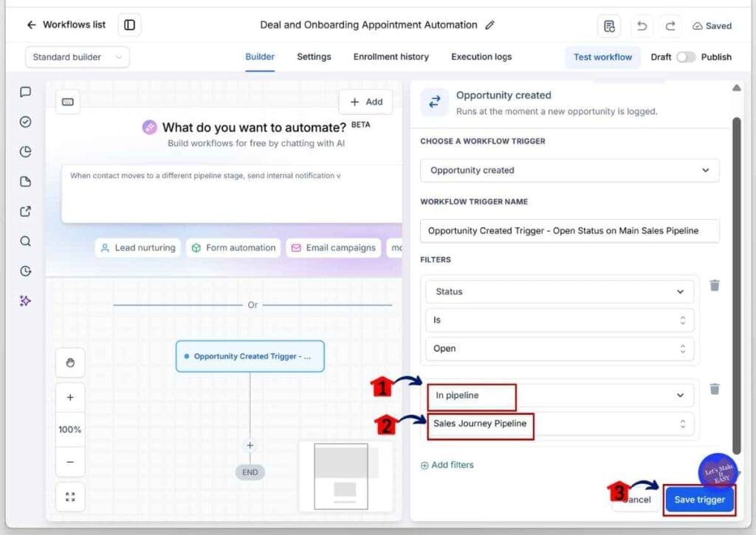Open the pie chart stats sidebar icon
The height and width of the screenshot is (535, 756).
(26, 152)
